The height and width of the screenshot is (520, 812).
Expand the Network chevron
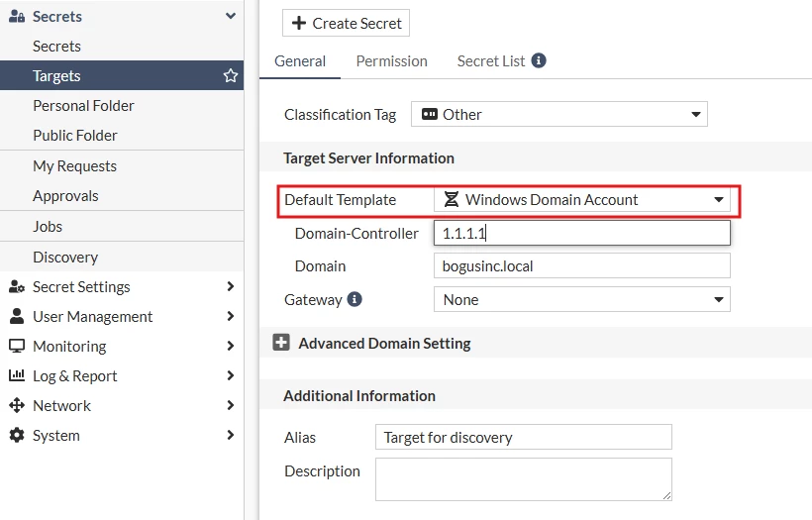click(x=231, y=405)
